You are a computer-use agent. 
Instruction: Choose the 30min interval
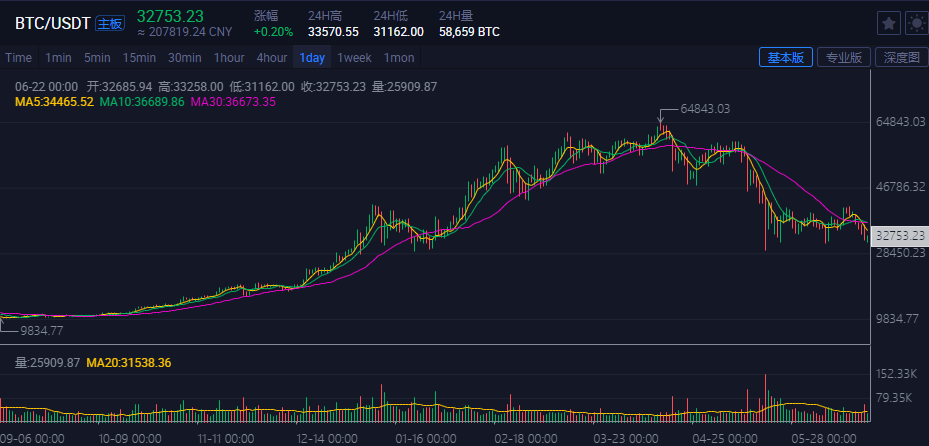pos(185,58)
